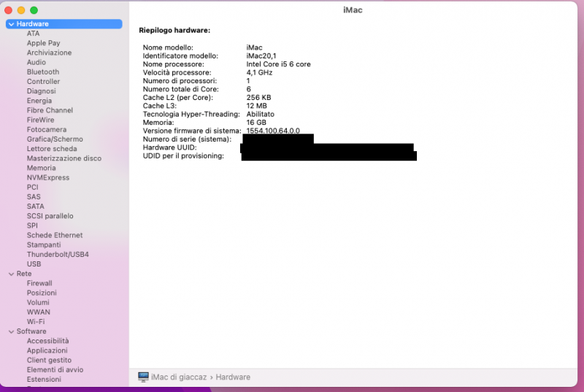The image size is (584, 392).
Task: Open the Controller sidebar entry
Action: pos(43,82)
